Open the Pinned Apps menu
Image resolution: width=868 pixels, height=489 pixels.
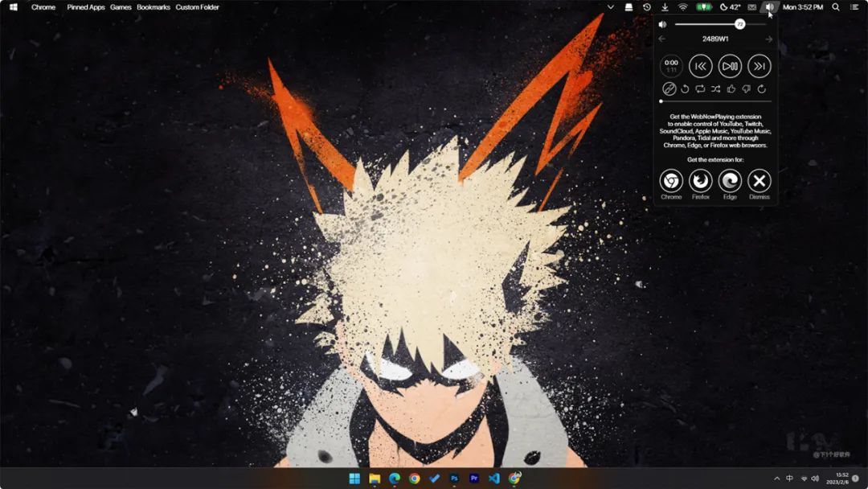coord(86,7)
